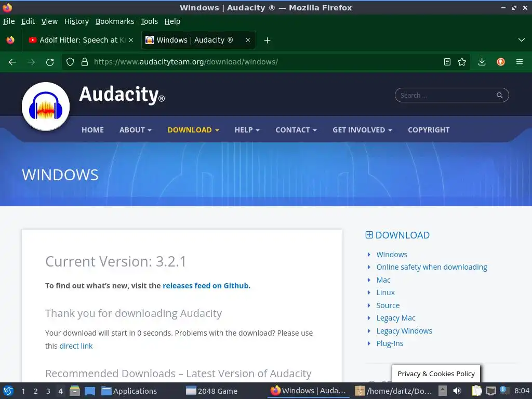
Task: Open the COPYRIGHT page link
Action: point(429,130)
